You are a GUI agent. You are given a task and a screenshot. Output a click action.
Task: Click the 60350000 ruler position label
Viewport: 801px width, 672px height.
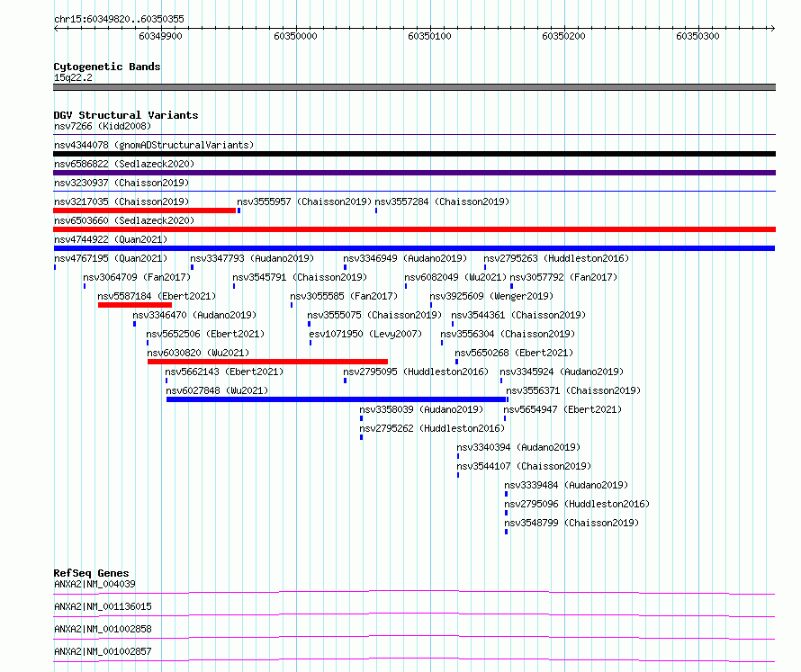click(295, 36)
